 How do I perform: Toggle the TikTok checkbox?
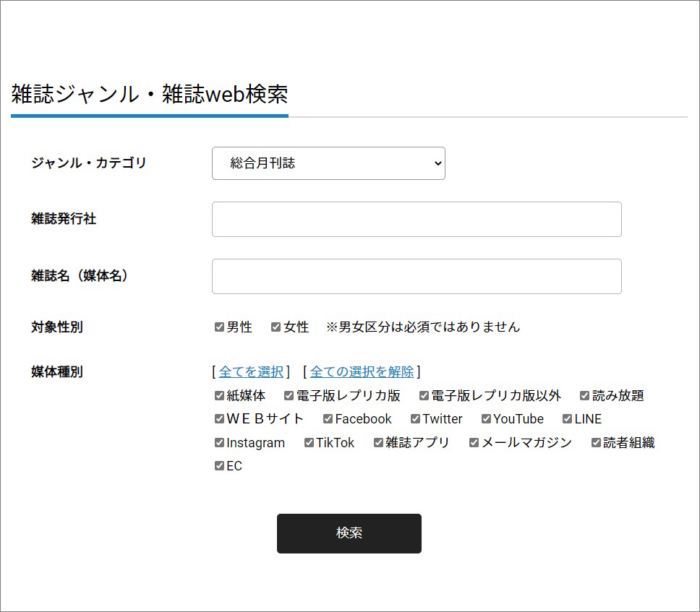click(x=309, y=442)
